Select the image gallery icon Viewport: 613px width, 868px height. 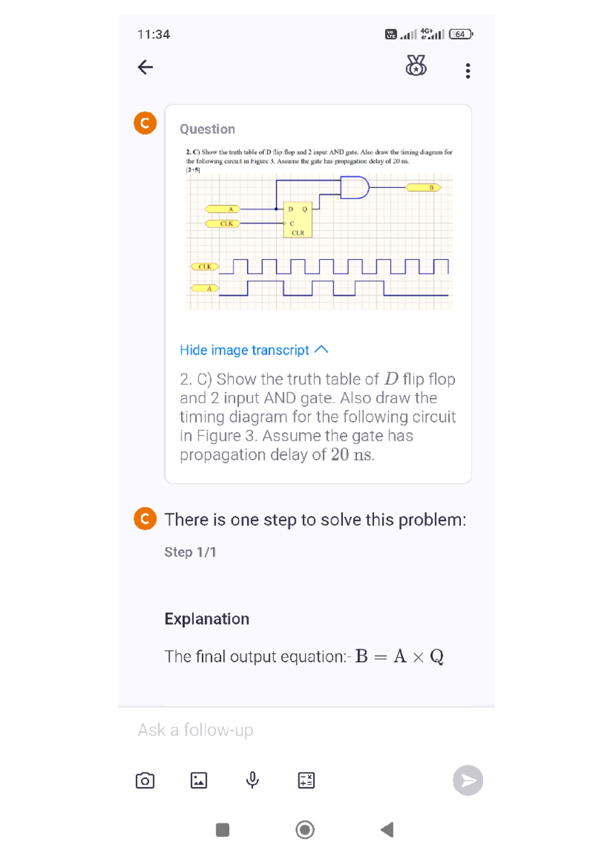tap(198, 780)
